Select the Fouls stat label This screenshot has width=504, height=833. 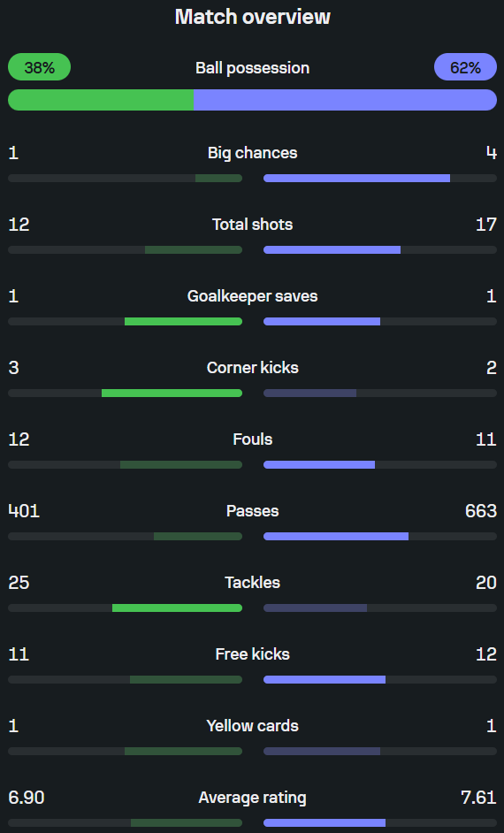(x=252, y=439)
